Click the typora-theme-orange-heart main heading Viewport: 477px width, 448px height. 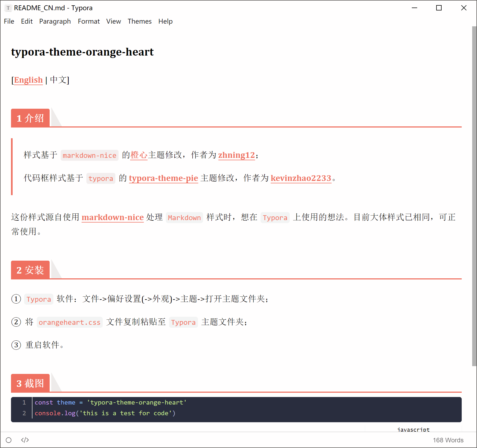click(82, 52)
